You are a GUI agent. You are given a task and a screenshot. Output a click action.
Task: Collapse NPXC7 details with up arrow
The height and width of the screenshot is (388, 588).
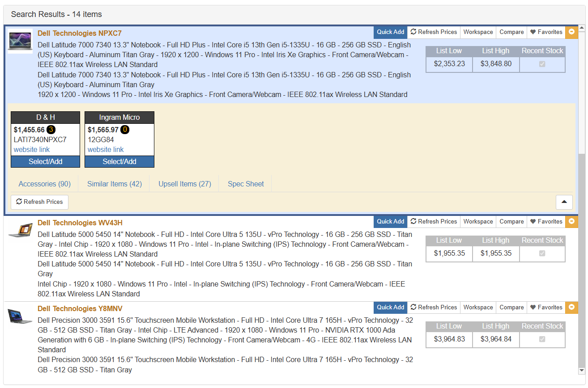click(x=564, y=202)
